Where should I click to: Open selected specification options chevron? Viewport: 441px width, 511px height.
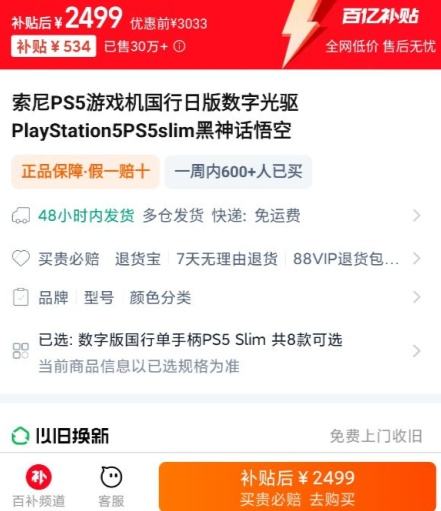(x=416, y=351)
